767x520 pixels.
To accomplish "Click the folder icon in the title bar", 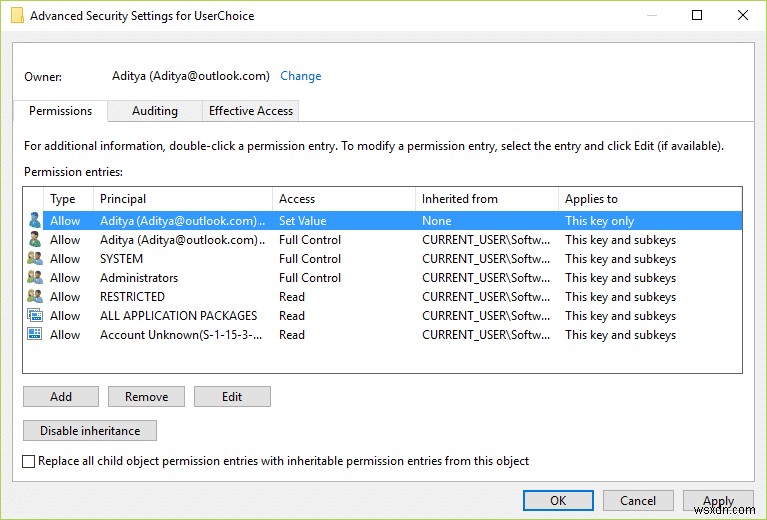I will [18, 16].
